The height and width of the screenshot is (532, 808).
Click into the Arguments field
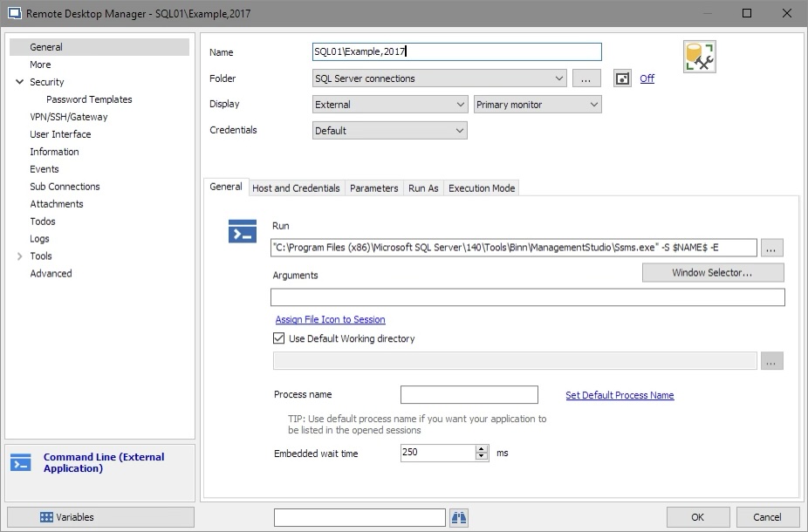(528, 297)
